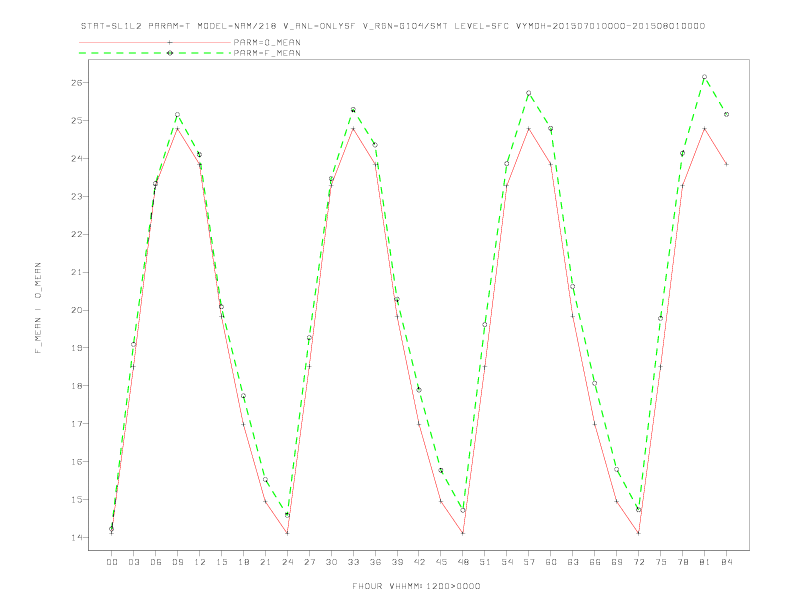Click the x-axis tick label 39
Viewport: 792px width, 612px height.
pos(397,562)
